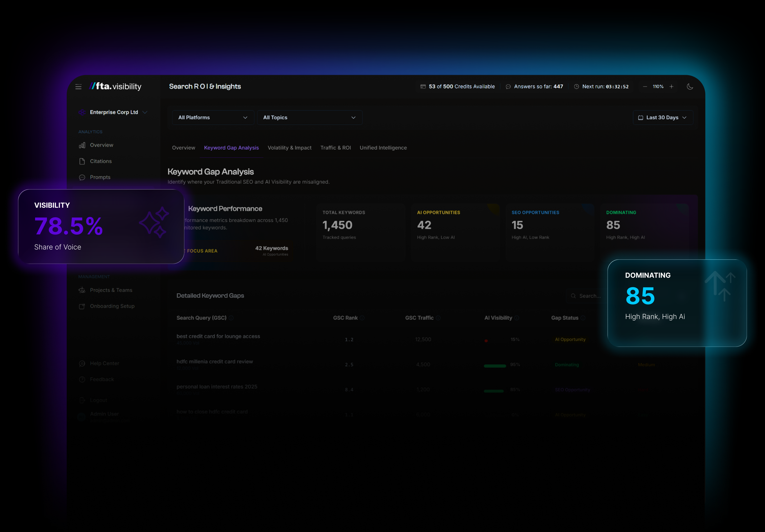Switch to the Overview tab

click(x=184, y=148)
